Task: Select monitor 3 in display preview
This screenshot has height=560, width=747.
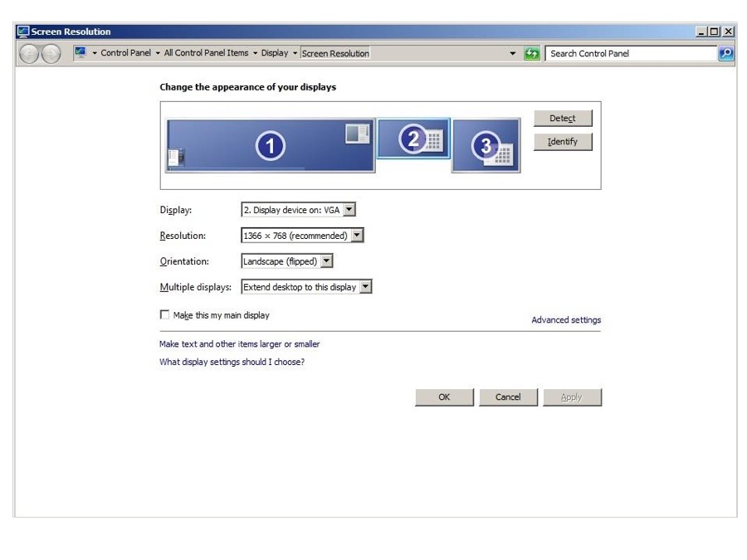Action: [x=486, y=146]
